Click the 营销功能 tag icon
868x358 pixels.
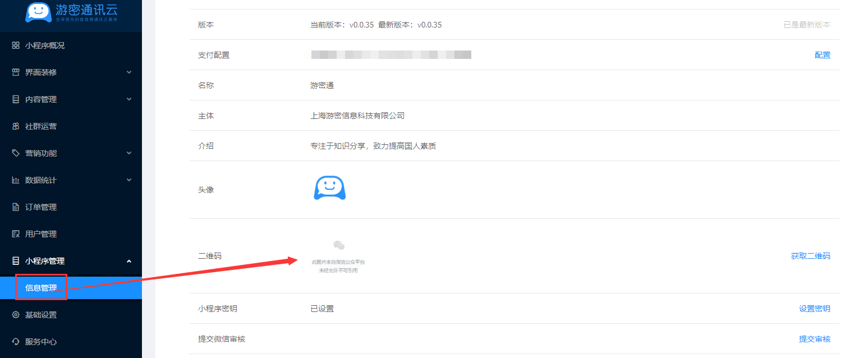point(16,153)
